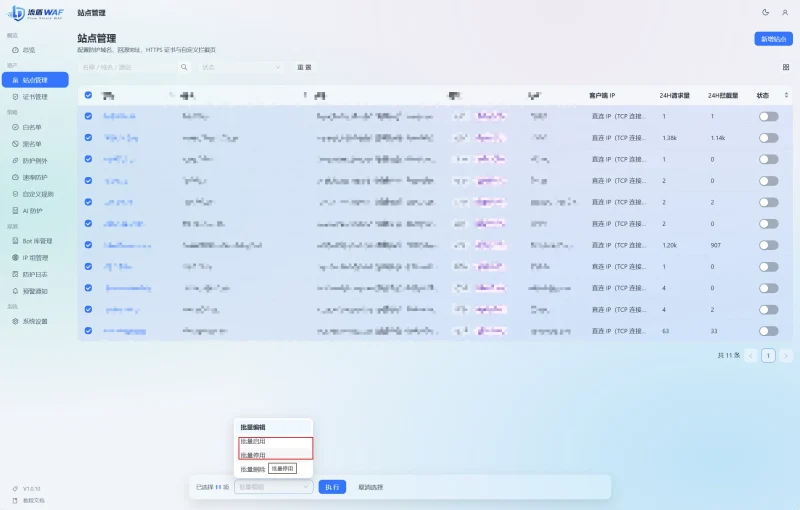Viewport: 800px width, 510px height.
Task: Enable status toggle for 4 requests, 2 blocked row
Action: 768,310
